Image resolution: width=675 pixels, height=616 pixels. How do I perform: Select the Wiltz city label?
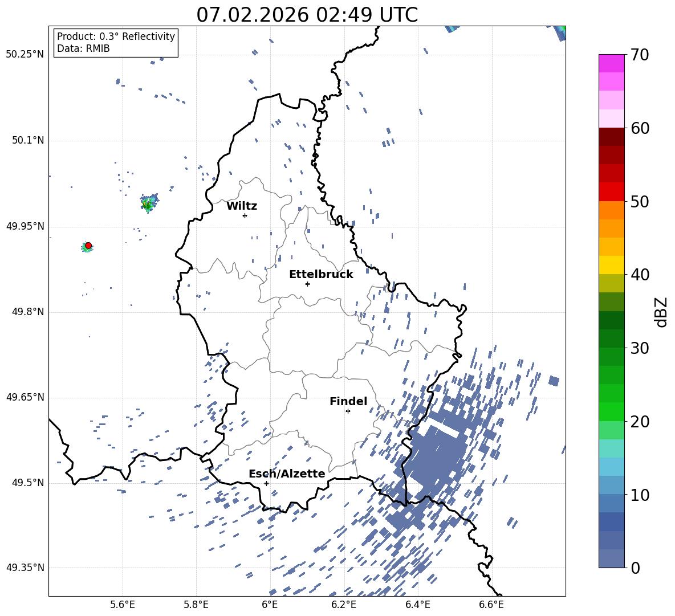pos(242,206)
